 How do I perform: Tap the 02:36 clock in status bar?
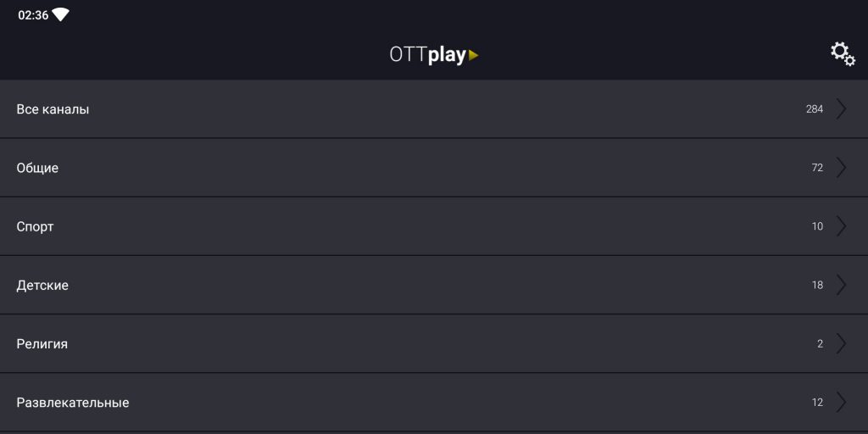(33, 15)
